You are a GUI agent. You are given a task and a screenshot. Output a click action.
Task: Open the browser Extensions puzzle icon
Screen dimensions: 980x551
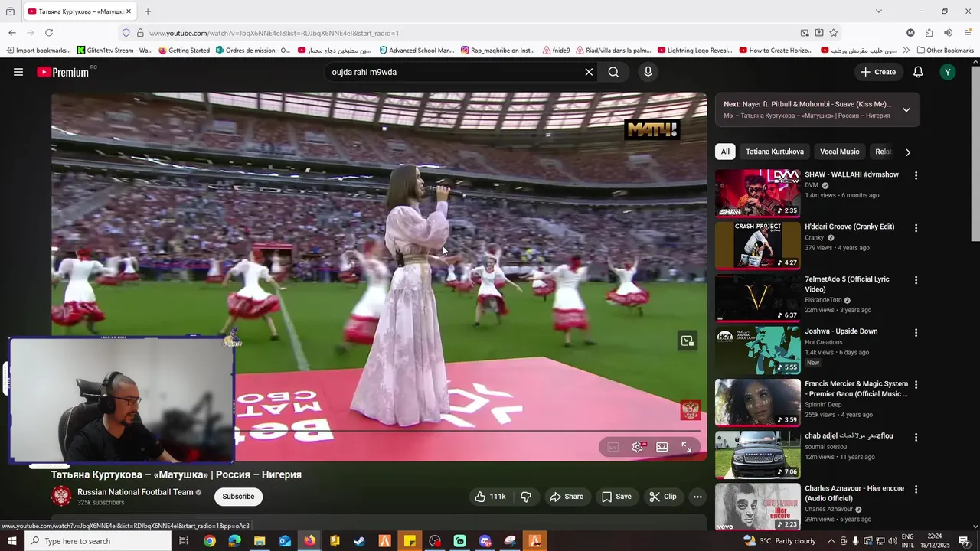(929, 33)
